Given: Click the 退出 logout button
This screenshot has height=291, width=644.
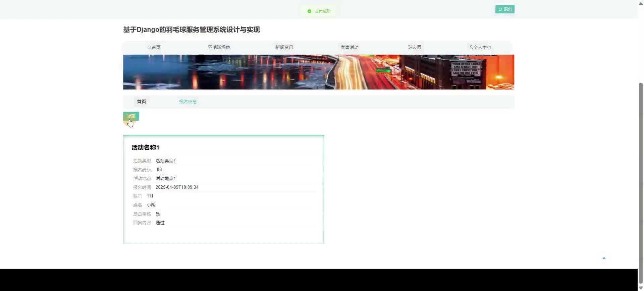Looking at the screenshot, I should 505,9.
